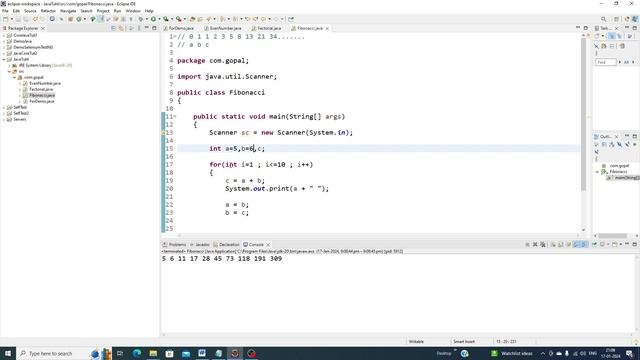Click Outline horizontal scrollbar thumb
640x360 pixels.
613,236
